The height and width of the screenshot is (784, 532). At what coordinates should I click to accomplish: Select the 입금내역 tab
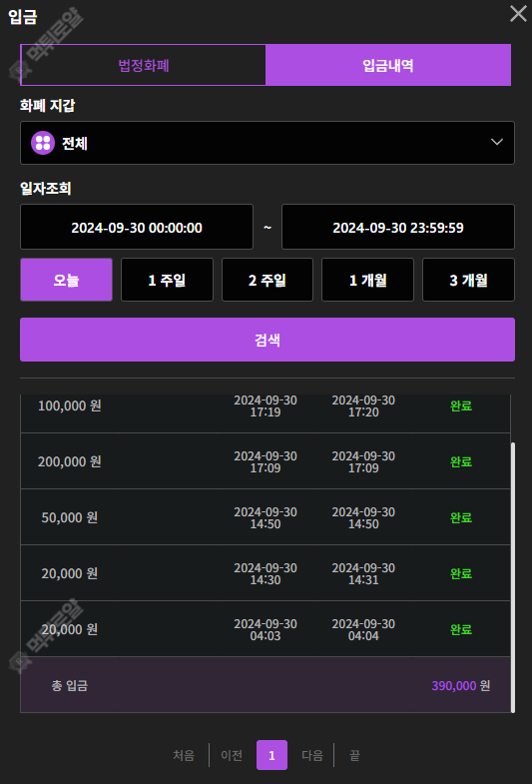[388, 65]
